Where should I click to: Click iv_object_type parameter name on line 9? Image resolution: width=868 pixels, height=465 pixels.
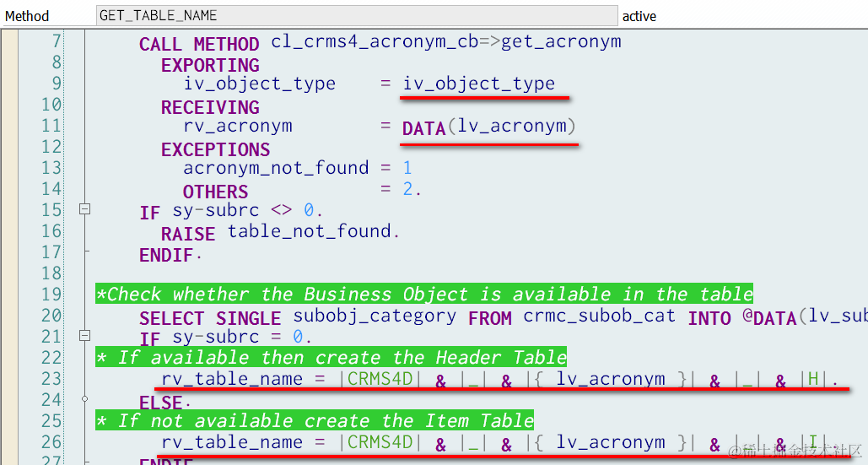pos(260,84)
